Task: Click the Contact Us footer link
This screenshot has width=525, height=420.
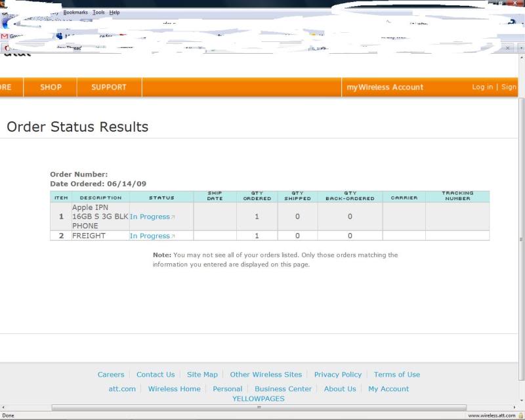Action: click(156, 375)
